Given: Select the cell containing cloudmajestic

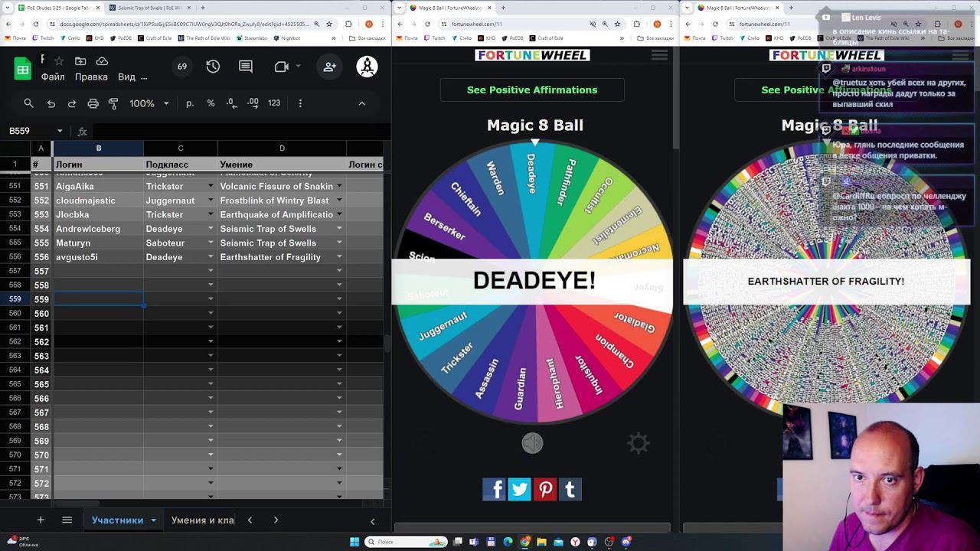Looking at the screenshot, I should coord(98,201).
